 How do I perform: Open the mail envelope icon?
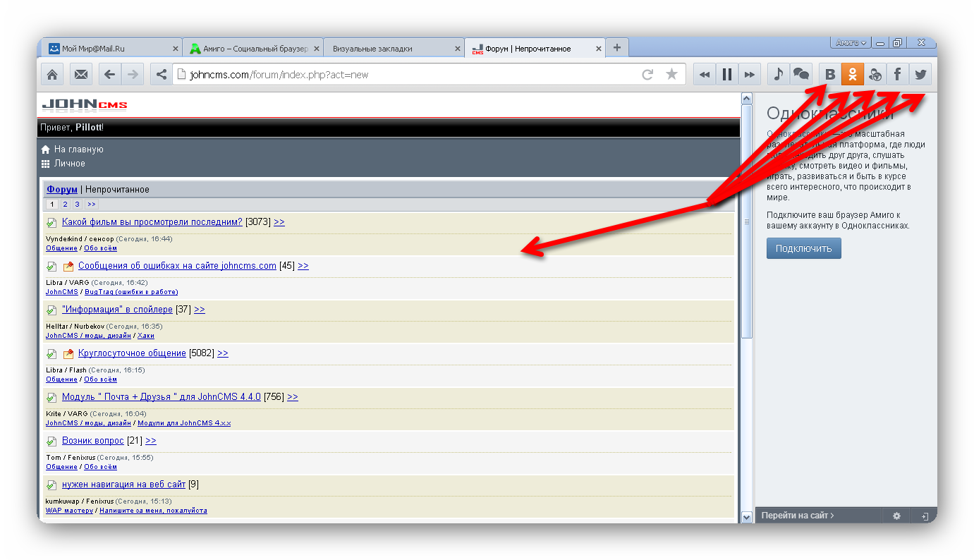[x=80, y=74]
